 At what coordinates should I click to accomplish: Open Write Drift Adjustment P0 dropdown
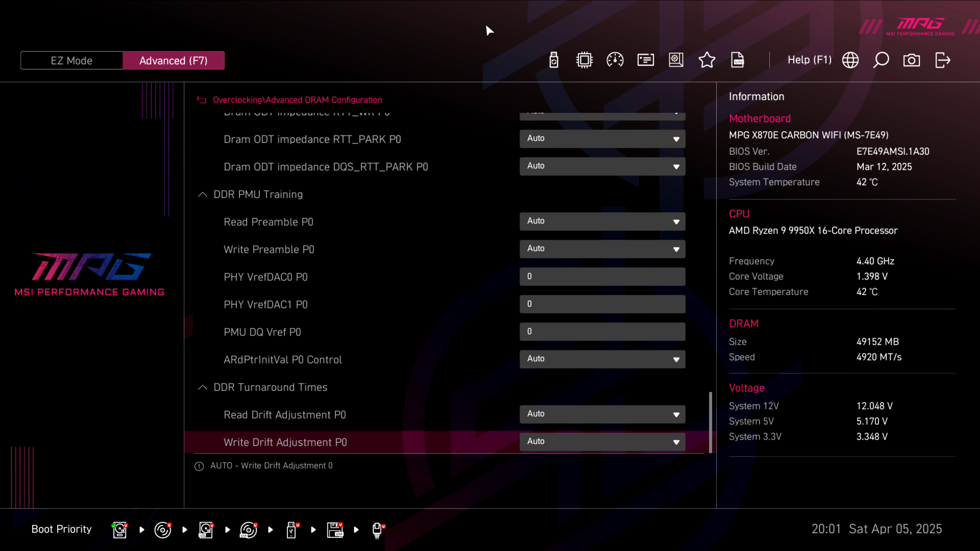tap(602, 442)
